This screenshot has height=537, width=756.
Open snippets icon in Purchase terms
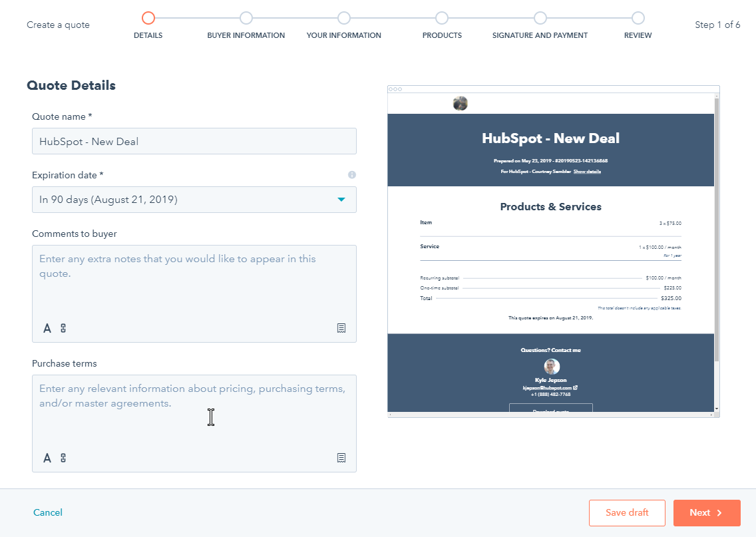click(341, 458)
